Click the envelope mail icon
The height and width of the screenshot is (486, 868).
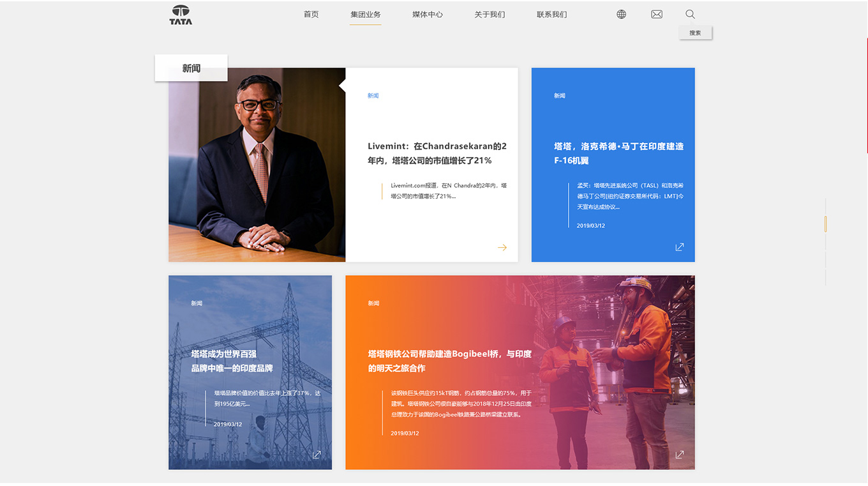coord(657,14)
